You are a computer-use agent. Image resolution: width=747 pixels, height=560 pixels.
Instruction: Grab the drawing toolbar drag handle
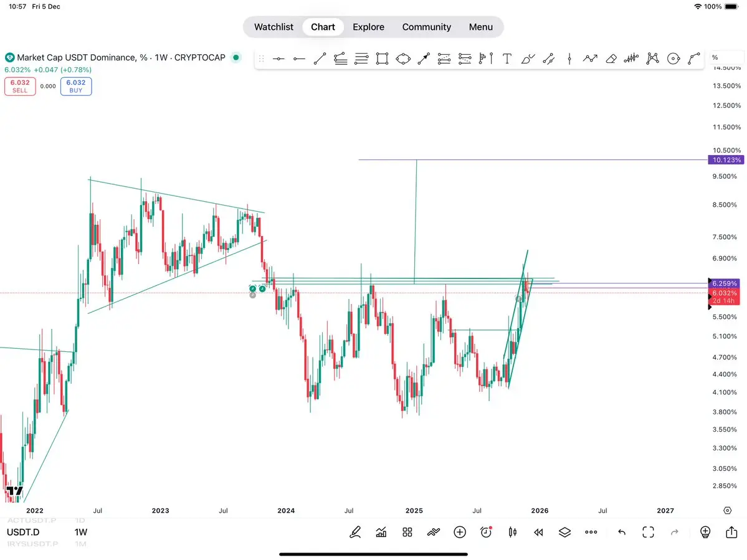click(x=261, y=59)
